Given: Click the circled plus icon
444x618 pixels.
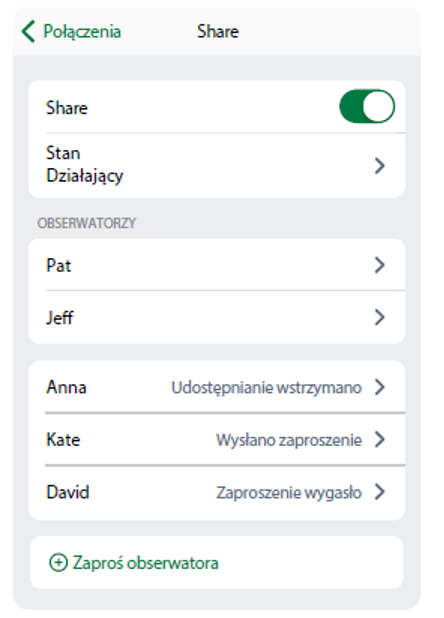Looking at the screenshot, I should point(58,562).
